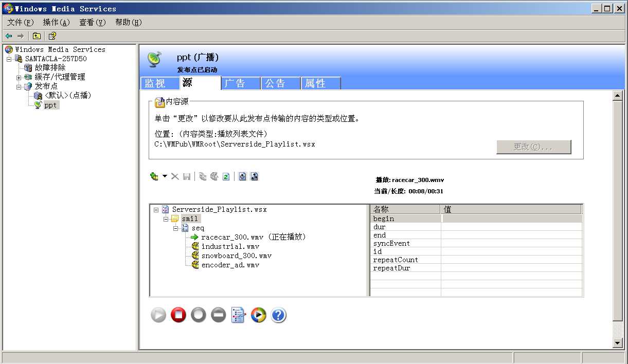Click the deny new connections minus button
The image size is (628, 364).
point(219,315)
